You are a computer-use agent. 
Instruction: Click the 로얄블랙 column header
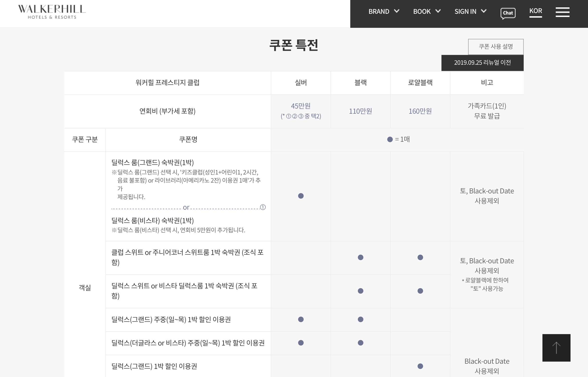pyautogui.click(x=420, y=83)
